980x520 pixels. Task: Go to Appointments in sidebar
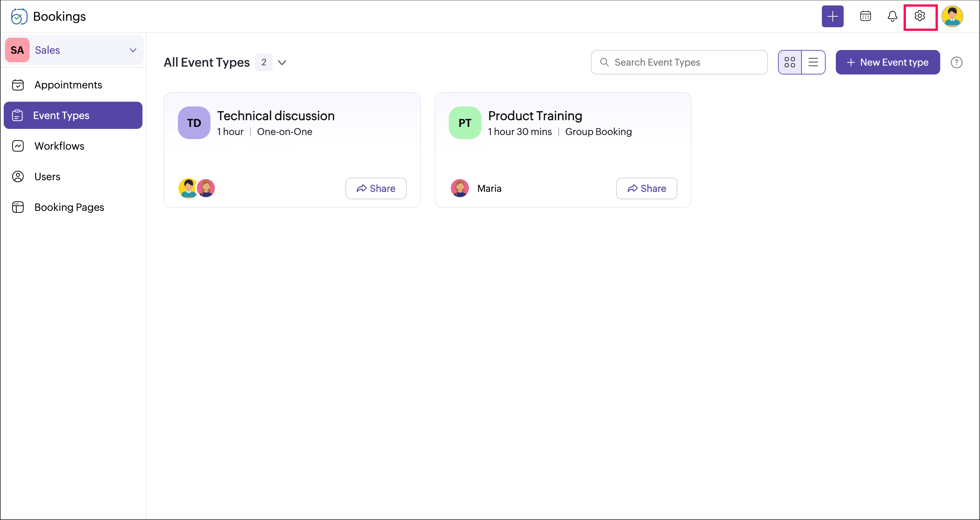73,85
